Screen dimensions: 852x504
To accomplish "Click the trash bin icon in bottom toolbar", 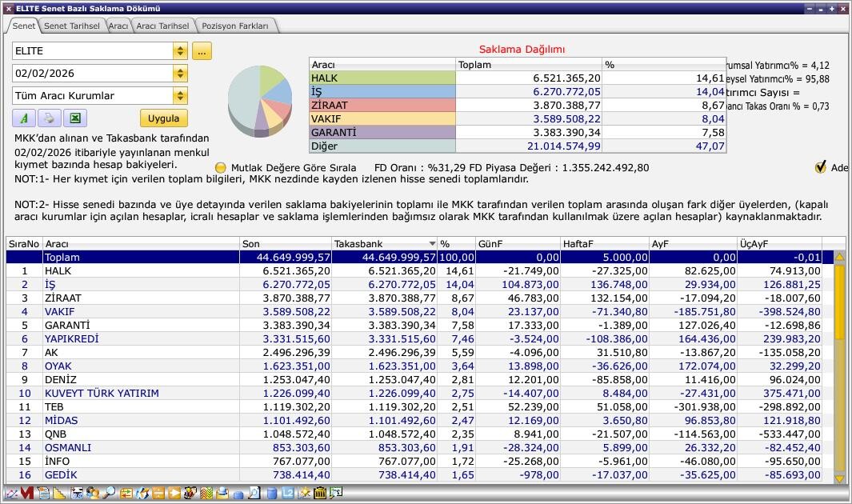I will click(x=320, y=494).
